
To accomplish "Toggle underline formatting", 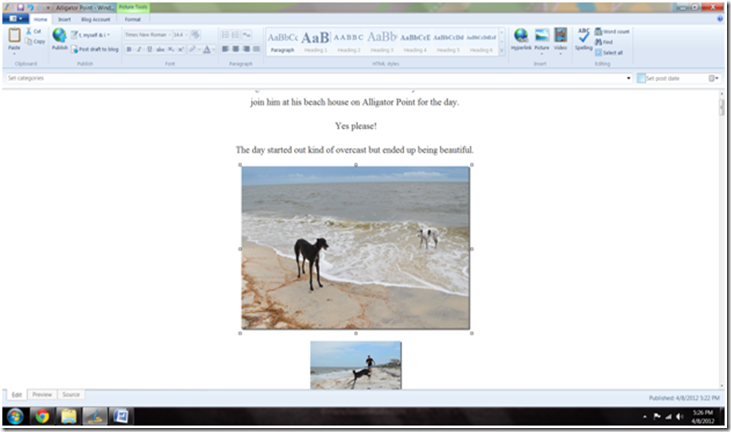I will point(149,49).
